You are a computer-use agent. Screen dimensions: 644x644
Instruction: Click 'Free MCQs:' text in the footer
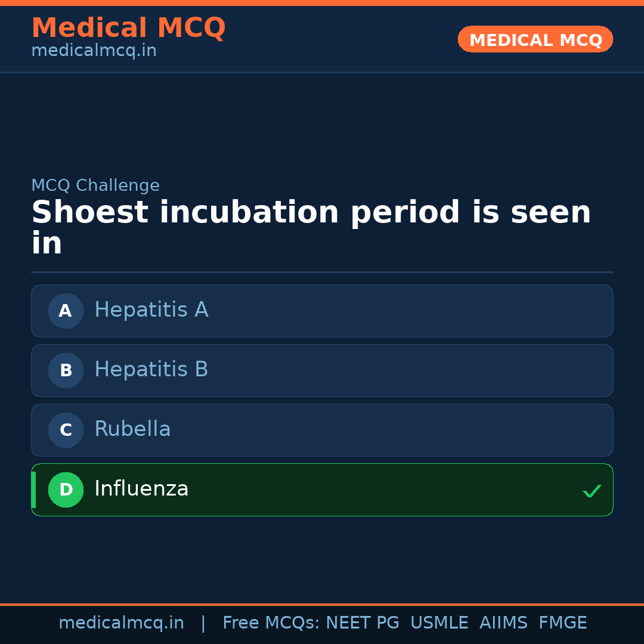(x=271, y=623)
